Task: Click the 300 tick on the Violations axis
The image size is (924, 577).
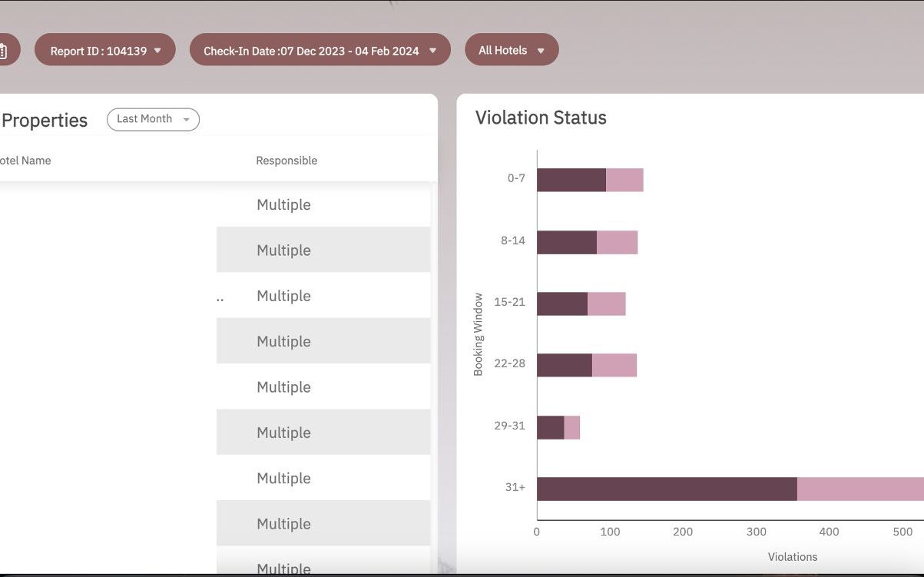Action: point(757,532)
